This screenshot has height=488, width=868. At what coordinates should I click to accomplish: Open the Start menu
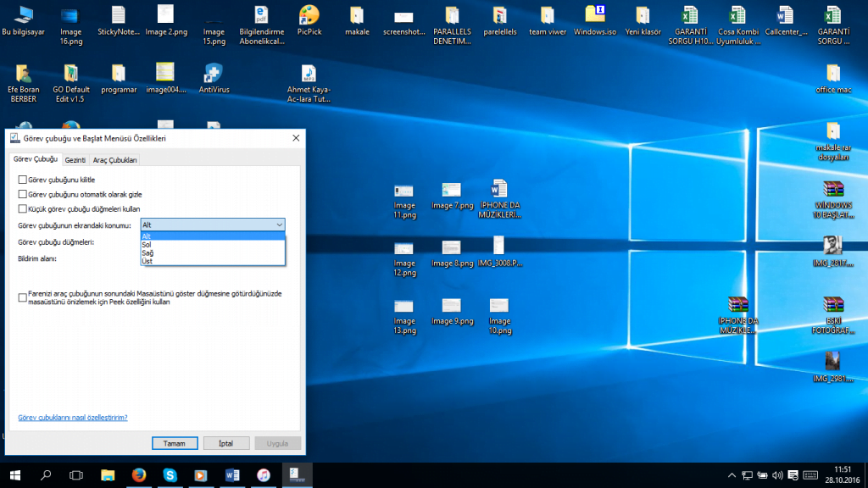(x=14, y=474)
